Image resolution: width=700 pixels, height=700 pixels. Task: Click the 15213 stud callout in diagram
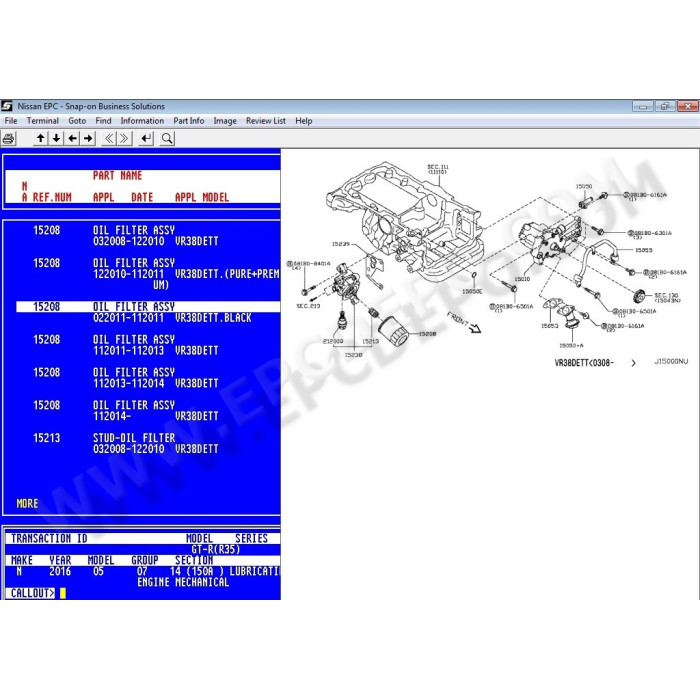click(x=371, y=341)
